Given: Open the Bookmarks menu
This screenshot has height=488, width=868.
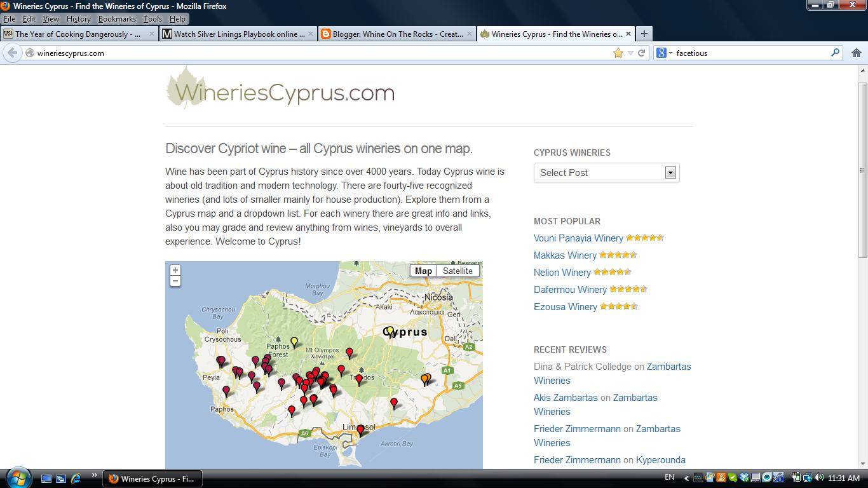Looking at the screenshot, I should [117, 19].
